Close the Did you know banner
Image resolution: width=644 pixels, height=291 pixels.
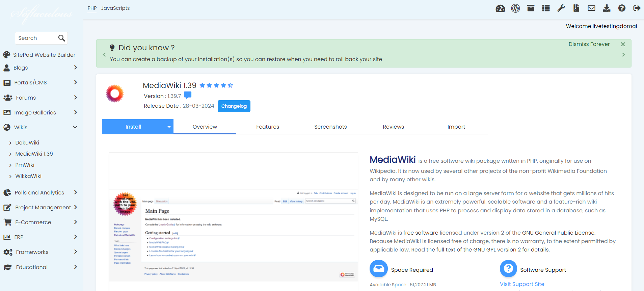pyautogui.click(x=623, y=44)
